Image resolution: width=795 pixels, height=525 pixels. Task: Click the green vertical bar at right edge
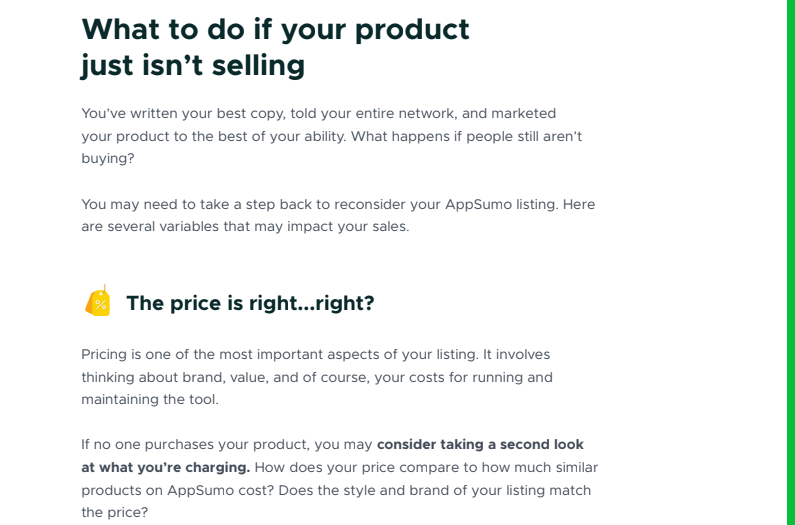(x=791, y=262)
